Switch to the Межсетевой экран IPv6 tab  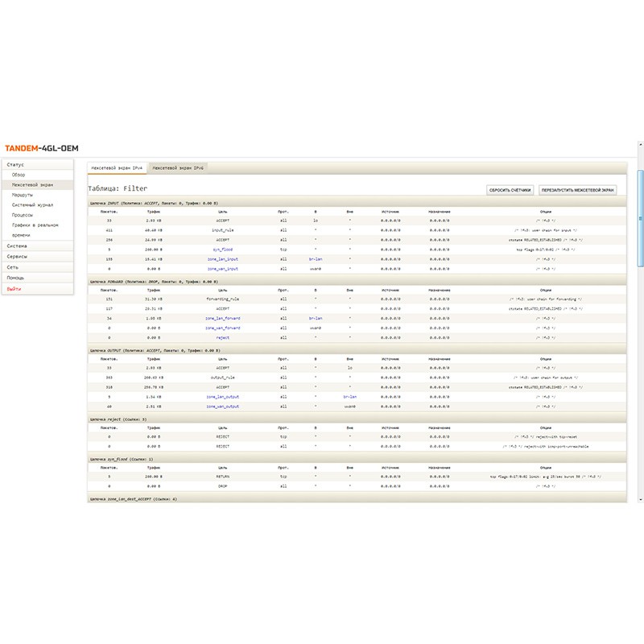[x=178, y=167]
